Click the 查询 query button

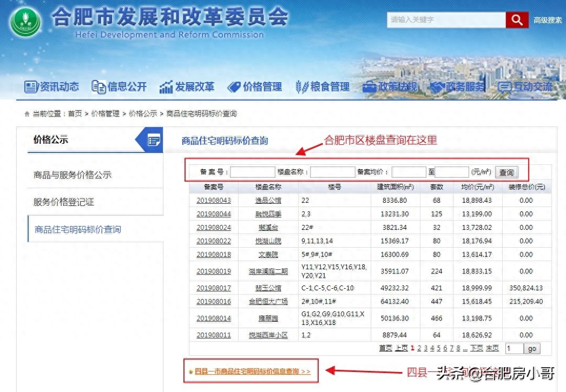[506, 172]
